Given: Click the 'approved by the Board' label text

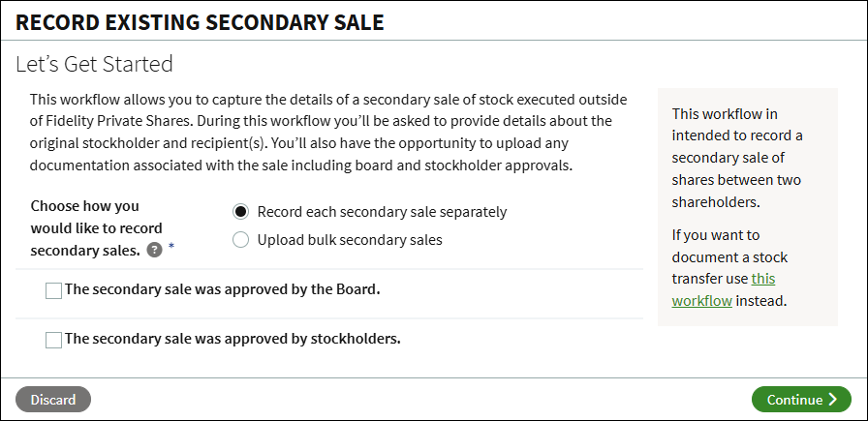Looking at the screenshot, I should (223, 289).
